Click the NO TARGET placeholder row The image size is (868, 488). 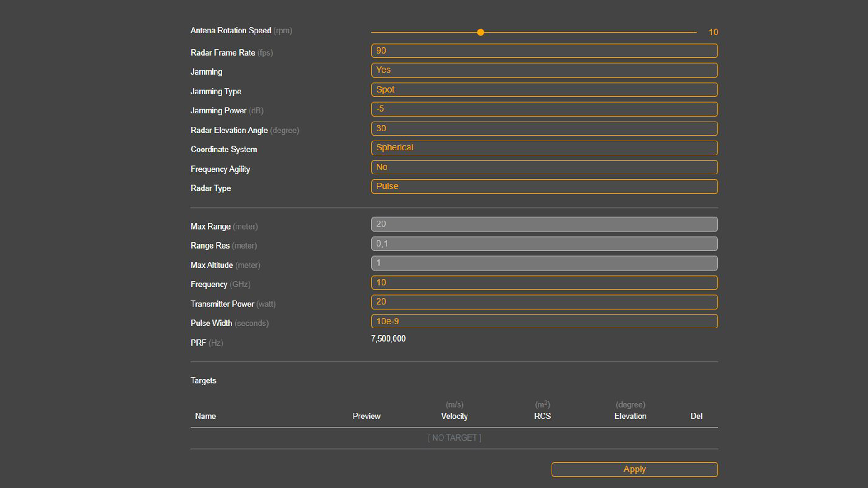(454, 438)
